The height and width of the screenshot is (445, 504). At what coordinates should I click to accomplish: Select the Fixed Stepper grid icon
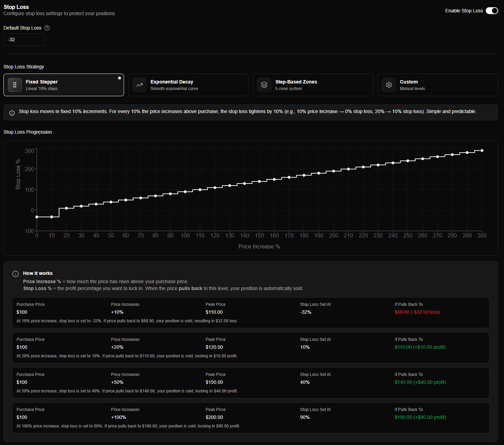pos(14,85)
